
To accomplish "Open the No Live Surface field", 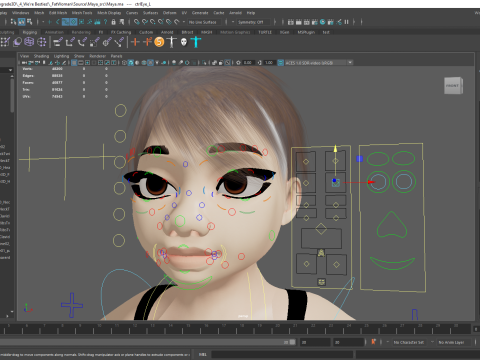I will click(203, 22).
